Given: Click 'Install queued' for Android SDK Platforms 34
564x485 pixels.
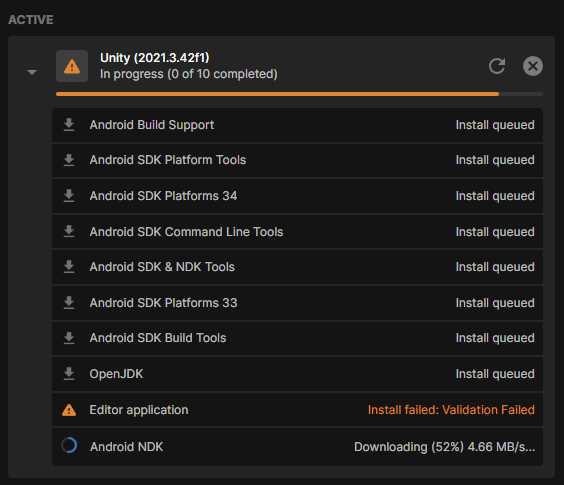Looking at the screenshot, I should [x=495, y=196].
